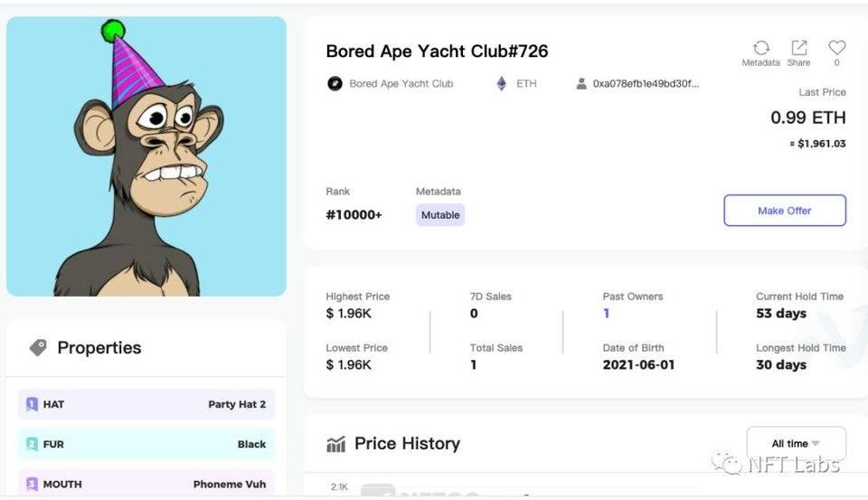
Task: Click the Share icon
Action: pos(799,48)
